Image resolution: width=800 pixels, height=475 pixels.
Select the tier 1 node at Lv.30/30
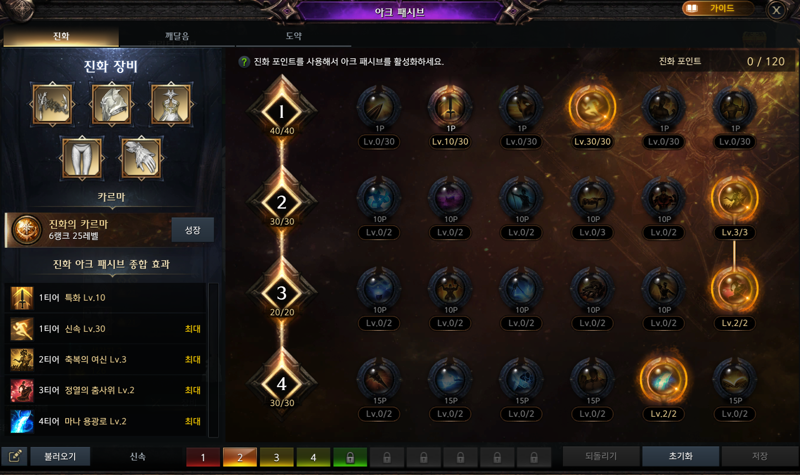(x=592, y=108)
